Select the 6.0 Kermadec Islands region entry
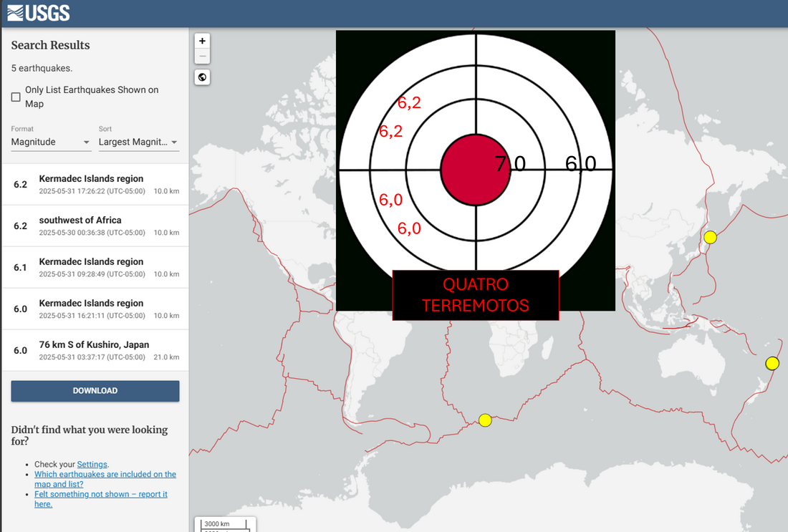 click(95, 309)
